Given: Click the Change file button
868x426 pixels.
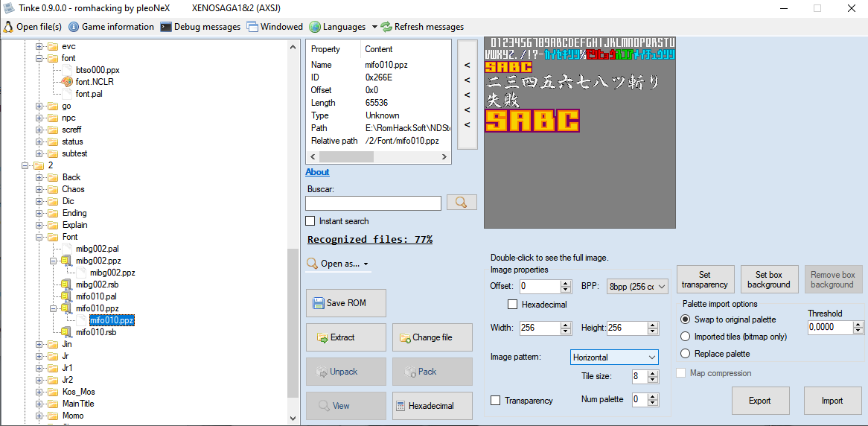Looking at the screenshot, I should click(433, 337).
